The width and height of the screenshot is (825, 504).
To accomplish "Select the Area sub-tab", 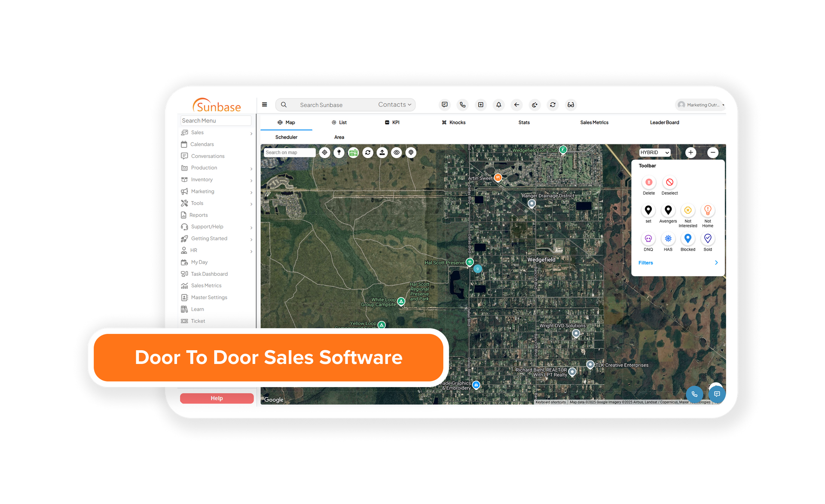I will click(339, 137).
